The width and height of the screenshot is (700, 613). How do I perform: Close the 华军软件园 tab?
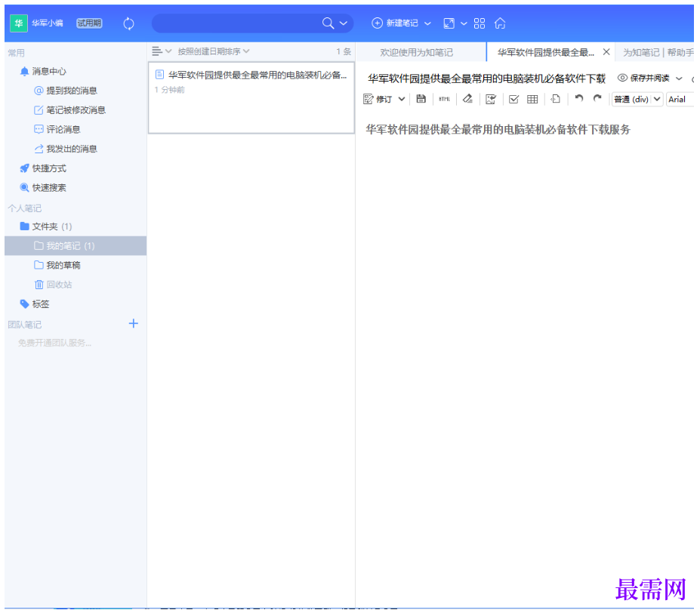coord(606,52)
